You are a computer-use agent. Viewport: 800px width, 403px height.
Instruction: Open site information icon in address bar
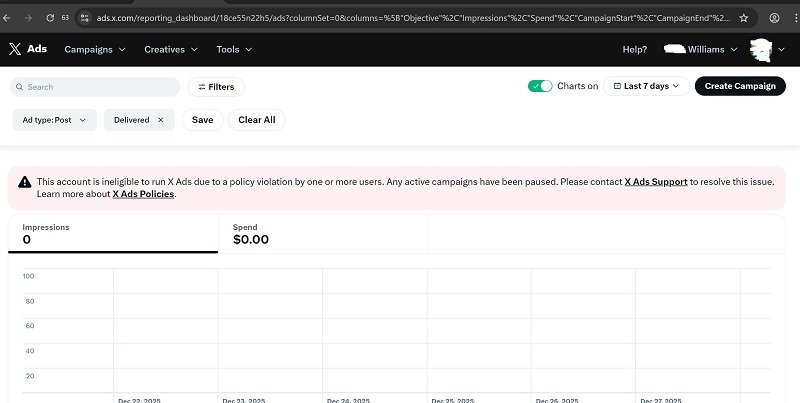coord(85,18)
